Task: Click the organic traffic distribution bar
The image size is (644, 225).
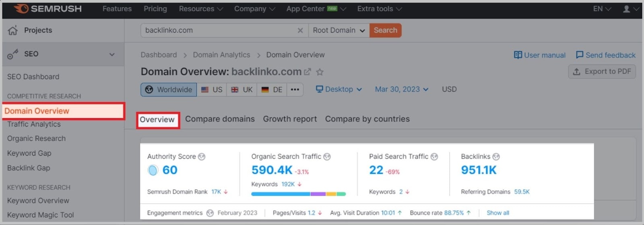Action: [298, 194]
